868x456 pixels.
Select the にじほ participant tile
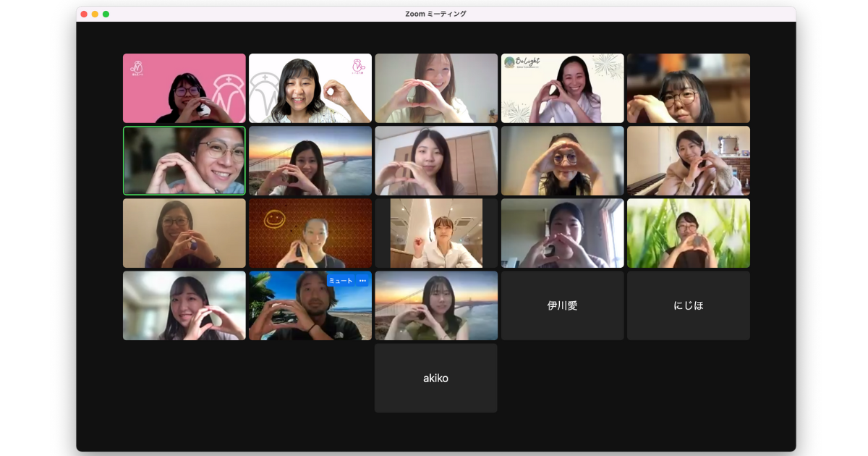(688, 305)
